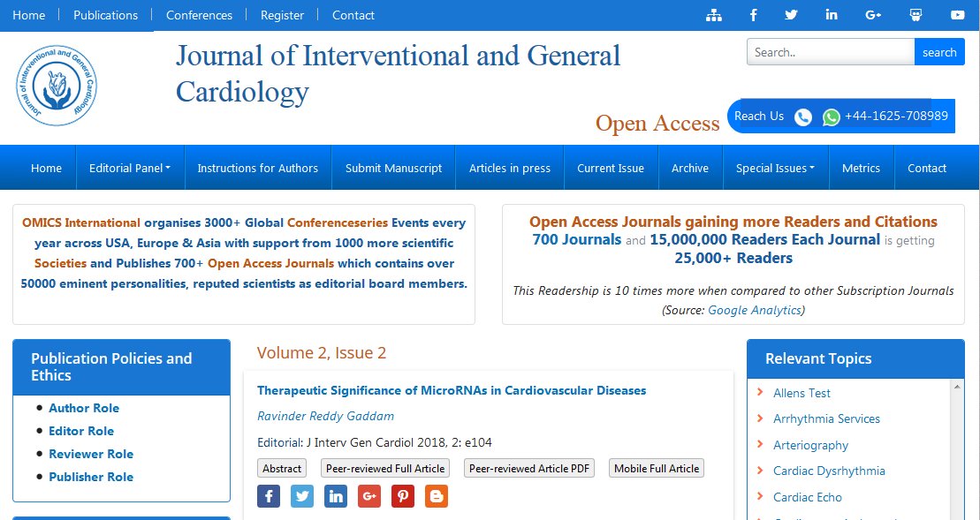Image resolution: width=980 pixels, height=520 pixels.
Task: Open the Editor Role link
Action: [81, 431]
